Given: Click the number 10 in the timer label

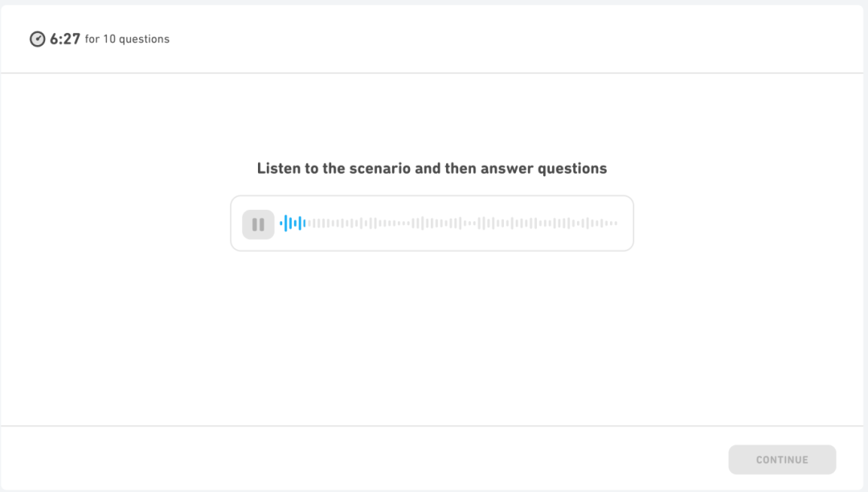Looking at the screenshot, I should pos(109,39).
